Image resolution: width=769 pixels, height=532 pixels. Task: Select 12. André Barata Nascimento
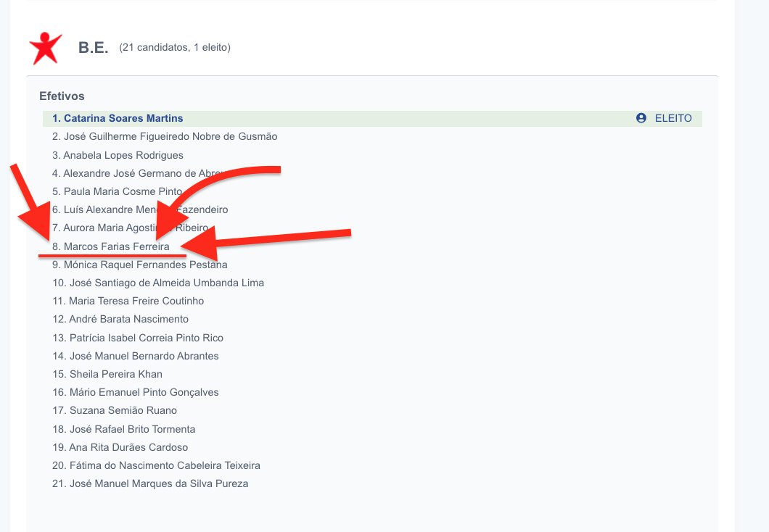[x=120, y=319]
